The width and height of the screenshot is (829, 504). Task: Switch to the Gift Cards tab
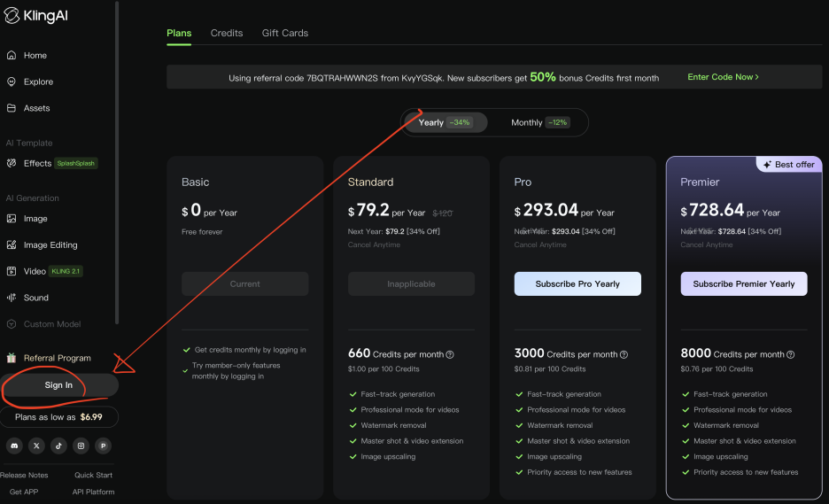(285, 34)
